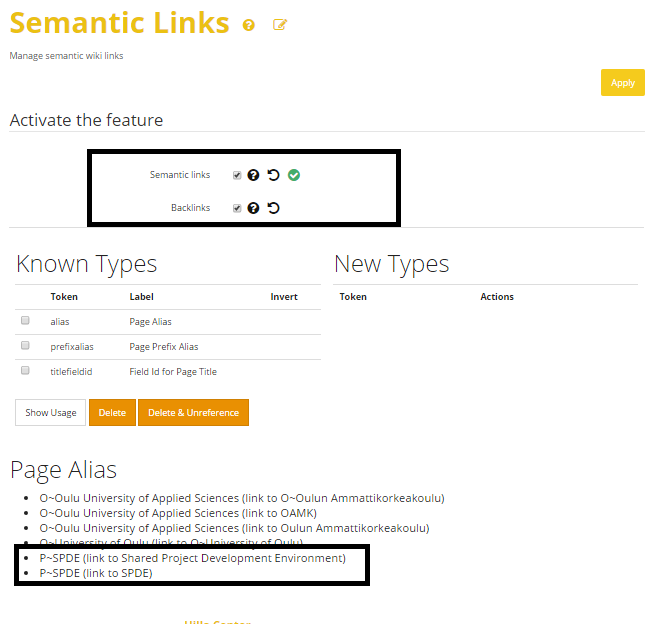Click 'Page Alias' label cell
664x624 pixels.
[x=150, y=322]
